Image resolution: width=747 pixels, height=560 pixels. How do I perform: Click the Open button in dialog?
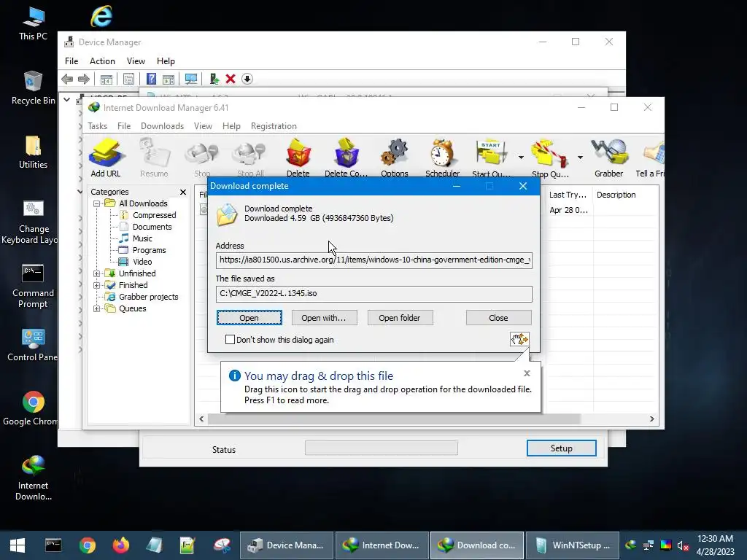coord(249,318)
